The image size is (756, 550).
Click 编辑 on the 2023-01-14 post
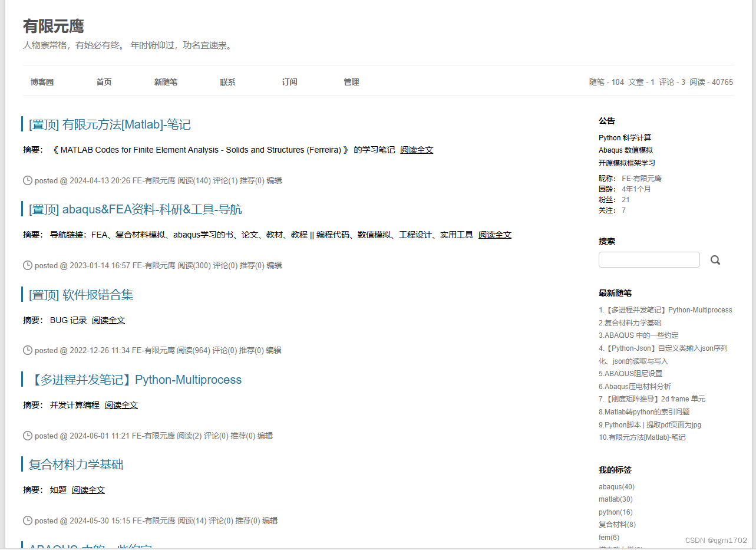coord(274,265)
